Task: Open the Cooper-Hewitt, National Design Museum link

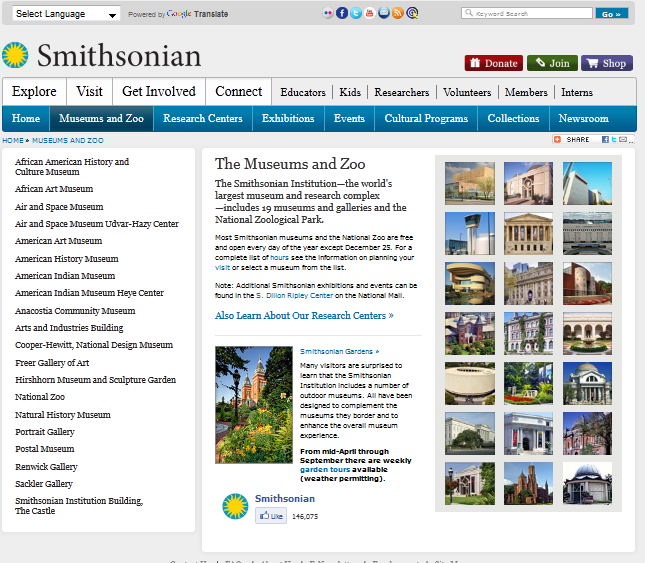Action: tap(94, 345)
